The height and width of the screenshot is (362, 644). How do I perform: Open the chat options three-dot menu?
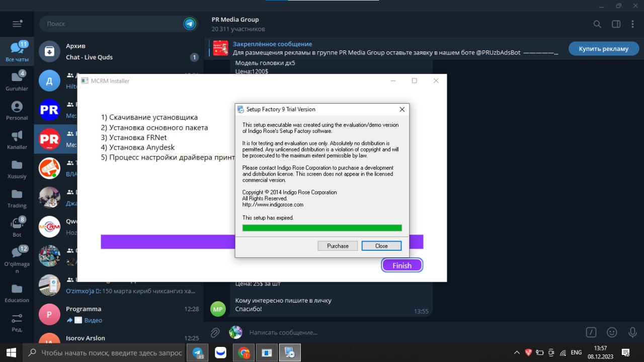click(634, 24)
